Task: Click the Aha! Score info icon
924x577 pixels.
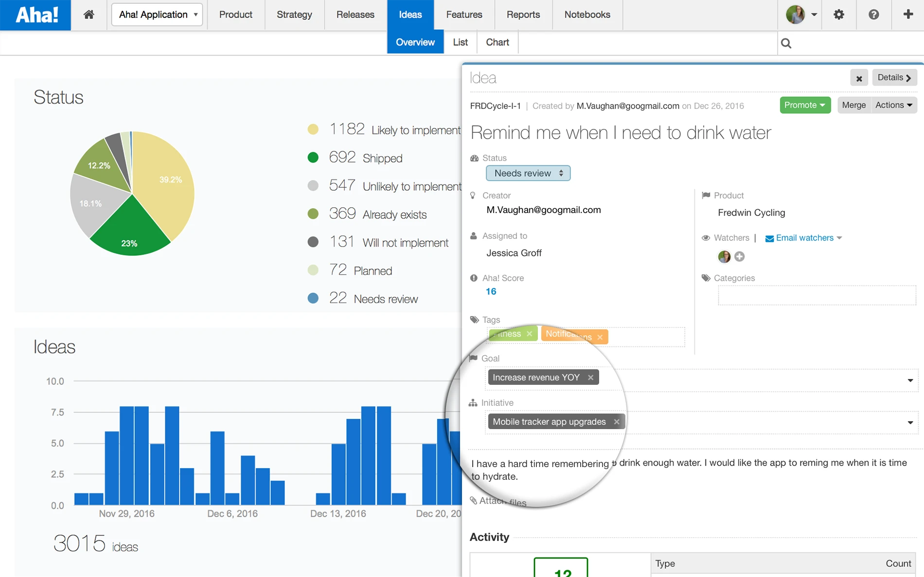Action: click(474, 278)
